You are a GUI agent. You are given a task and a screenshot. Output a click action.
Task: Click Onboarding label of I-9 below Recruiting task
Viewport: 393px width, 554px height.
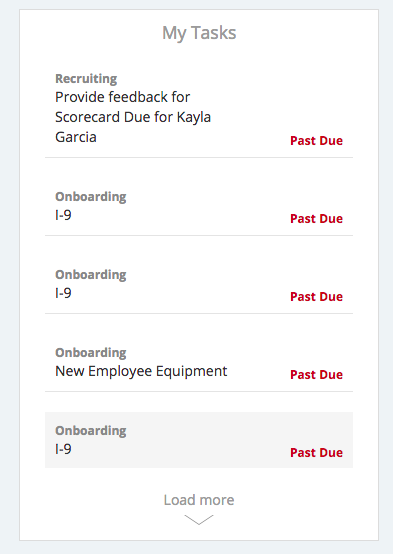(90, 196)
